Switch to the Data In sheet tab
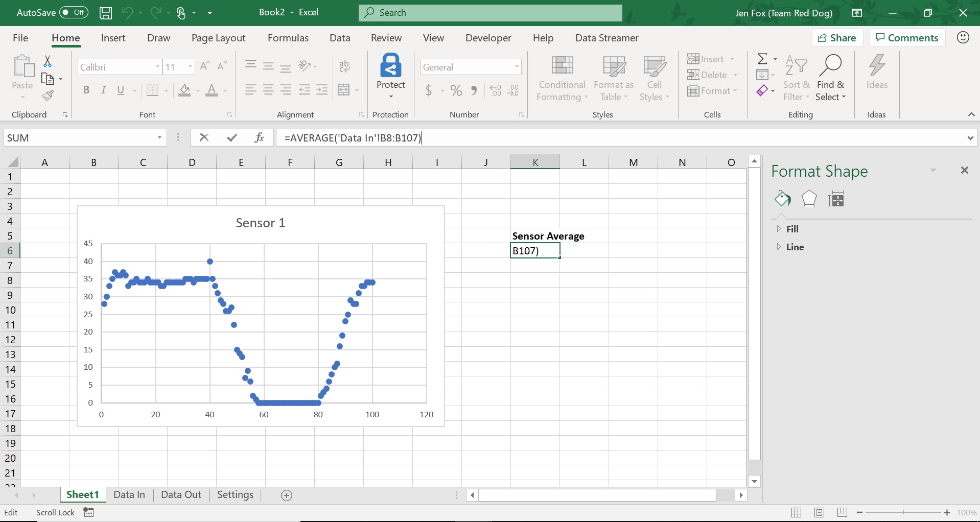The image size is (980, 522). click(129, 495)
